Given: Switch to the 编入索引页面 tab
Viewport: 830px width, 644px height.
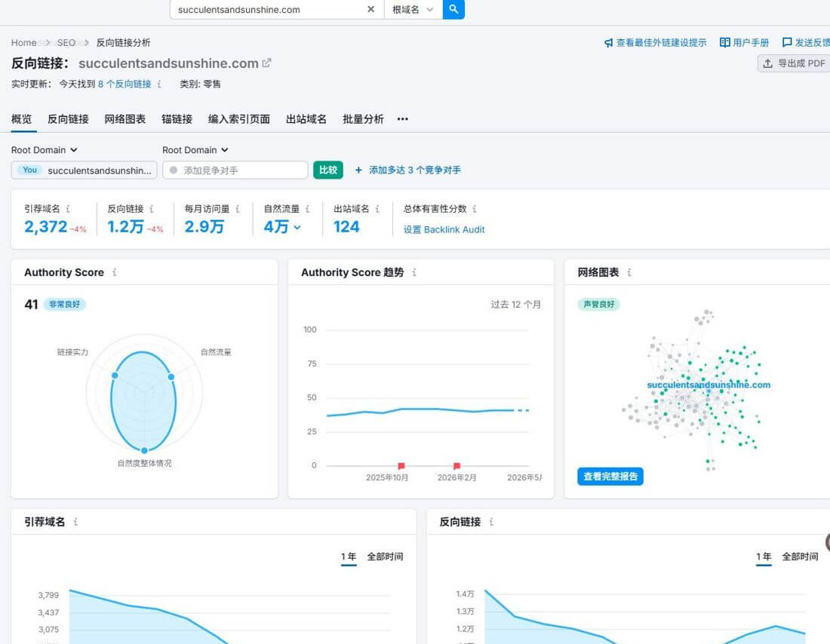Looking at the screenshot, I should coord(239,119).
